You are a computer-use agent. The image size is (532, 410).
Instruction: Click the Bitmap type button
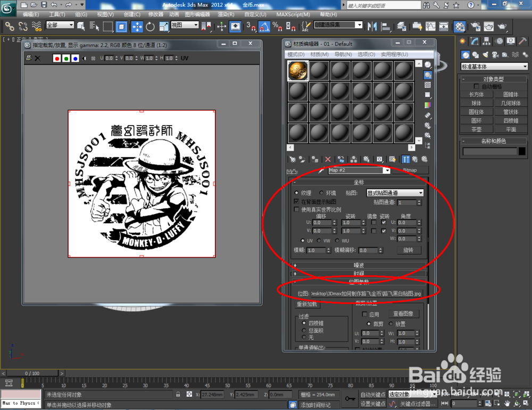click(x=410, y=170)
